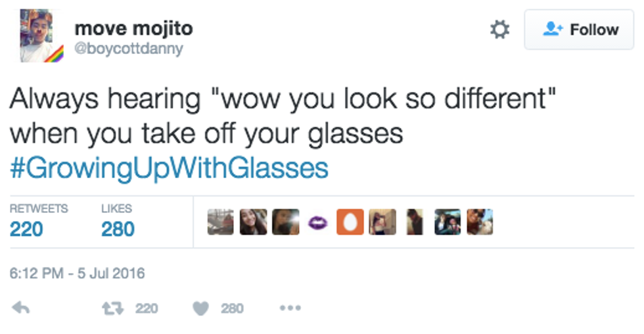Open the gear settings dropdown
The height and width of the screenshot is (334, 644).
[x=500, y=30]
